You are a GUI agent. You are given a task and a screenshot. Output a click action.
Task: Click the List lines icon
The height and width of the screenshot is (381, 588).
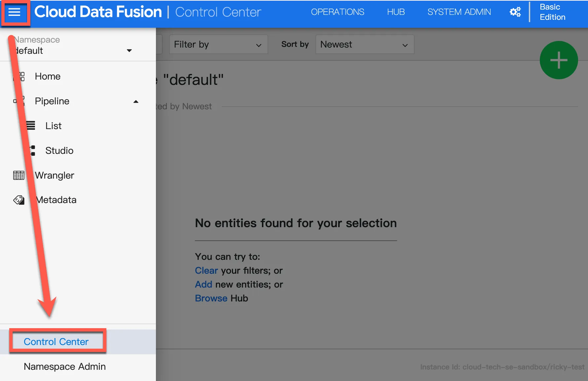[30, 126]
